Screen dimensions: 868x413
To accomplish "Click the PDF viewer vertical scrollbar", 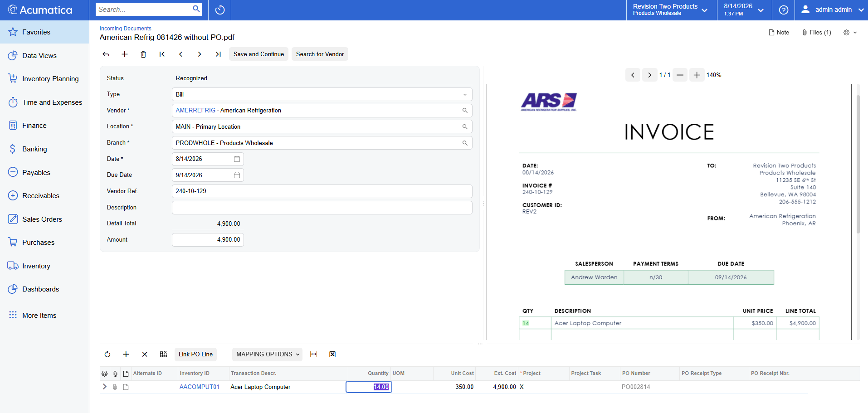I will [858, 164].
